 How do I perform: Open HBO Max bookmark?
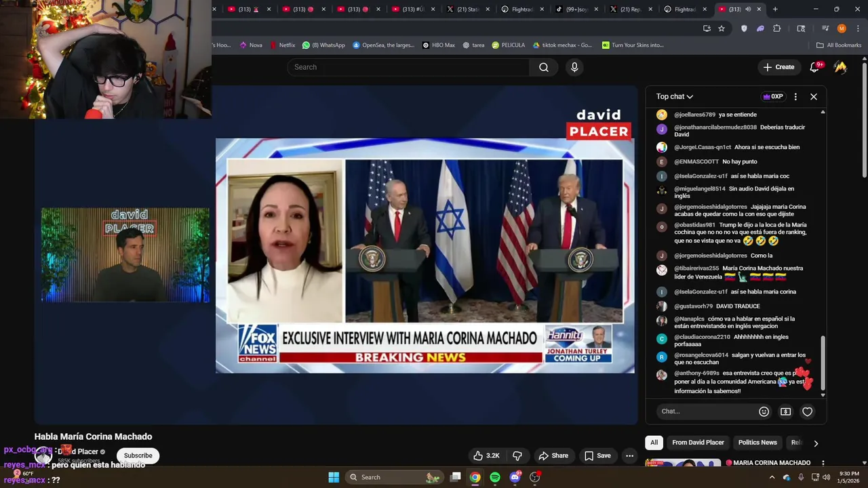pyautogui.click(x=438, y=45)
